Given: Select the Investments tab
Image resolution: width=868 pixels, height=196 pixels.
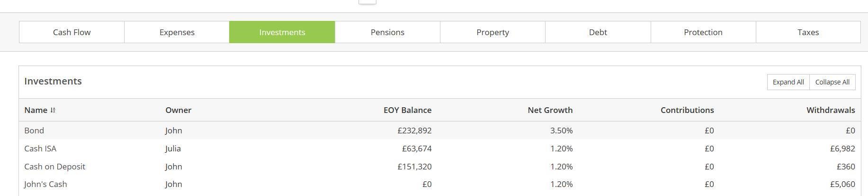Looking at the screenshot, I should pyautogui.click(x=282, y=32).
